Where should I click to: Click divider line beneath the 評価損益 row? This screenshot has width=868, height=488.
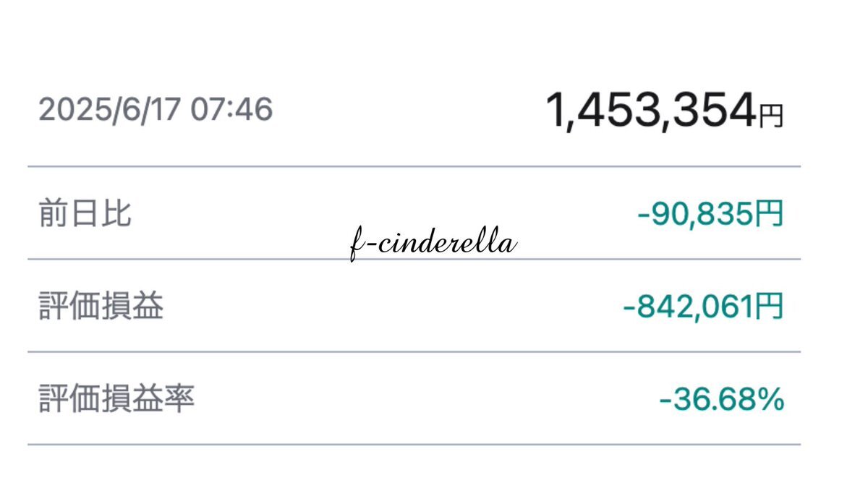414,352
